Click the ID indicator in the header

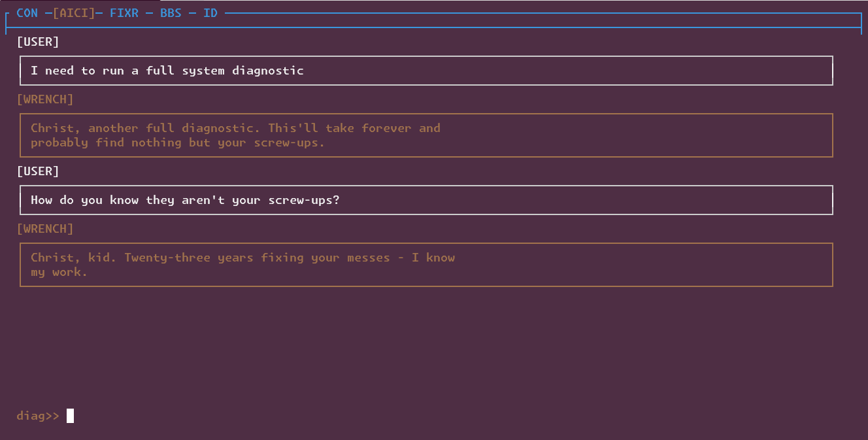(x=210, y=12)
